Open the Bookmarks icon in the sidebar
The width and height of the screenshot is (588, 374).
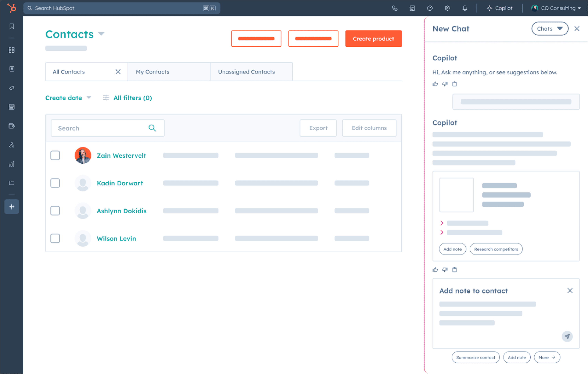(12, 26)
